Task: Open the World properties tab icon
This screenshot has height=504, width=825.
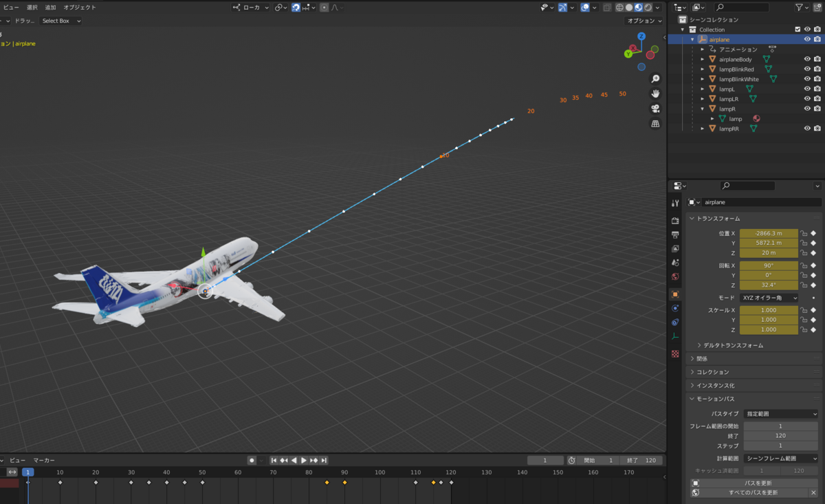Action: [675, 277]
